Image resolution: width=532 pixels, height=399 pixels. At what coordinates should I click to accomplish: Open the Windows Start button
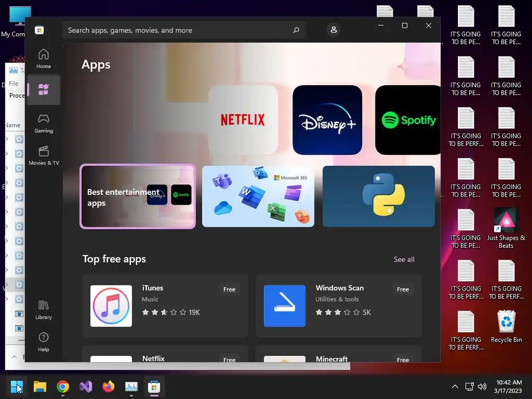[x=17, y=387]
